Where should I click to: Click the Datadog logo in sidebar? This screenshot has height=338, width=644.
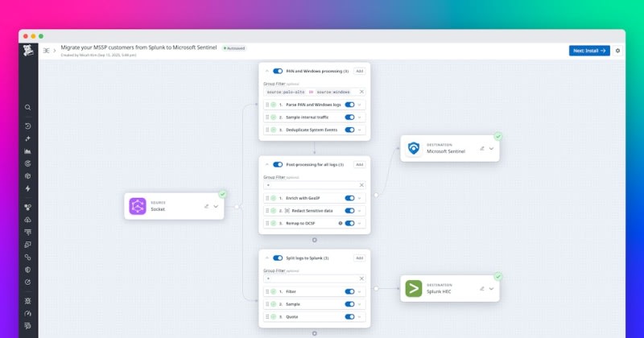pyautogui.click(x=28, y=51)
